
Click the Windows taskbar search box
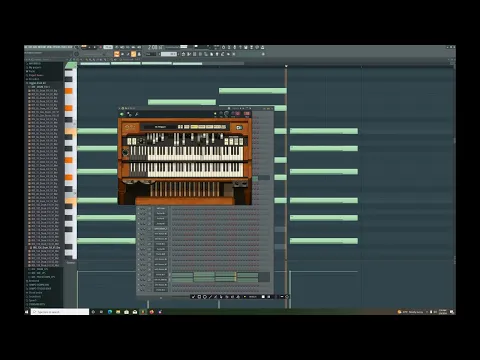[60, 312]
